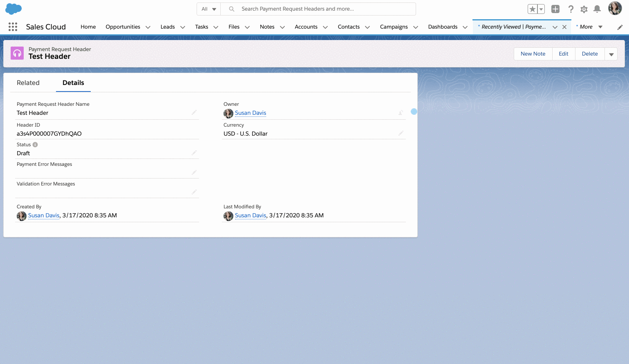Click the Edit button
This screenshot has height=364, width=629.
(564, 54)
